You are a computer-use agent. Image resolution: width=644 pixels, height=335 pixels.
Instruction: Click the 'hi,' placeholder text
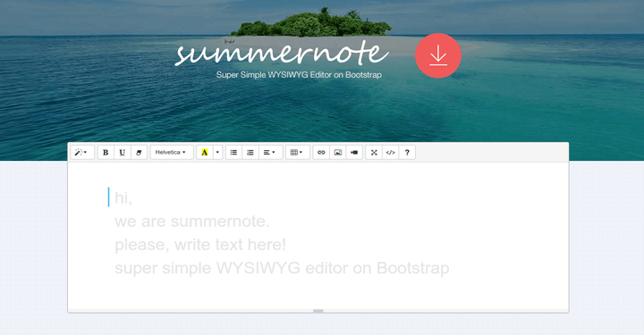(123, 198)
